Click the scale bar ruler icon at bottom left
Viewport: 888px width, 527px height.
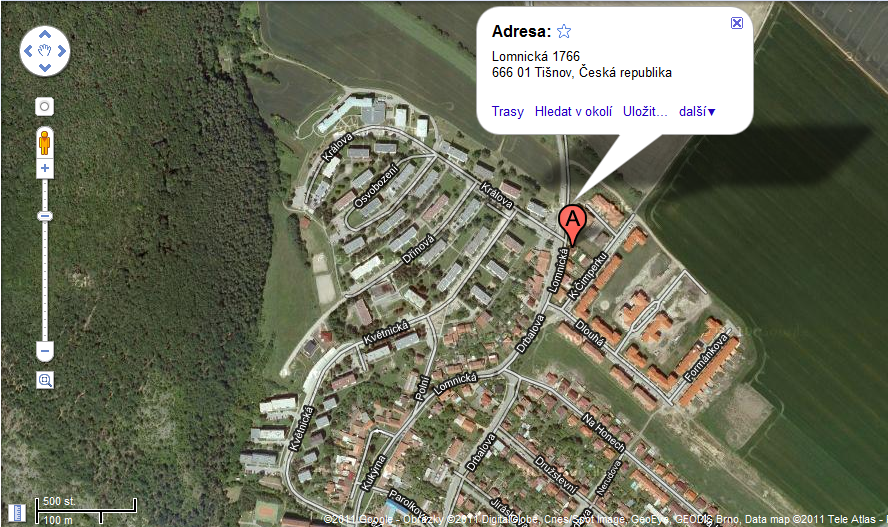tap(17, 512)
